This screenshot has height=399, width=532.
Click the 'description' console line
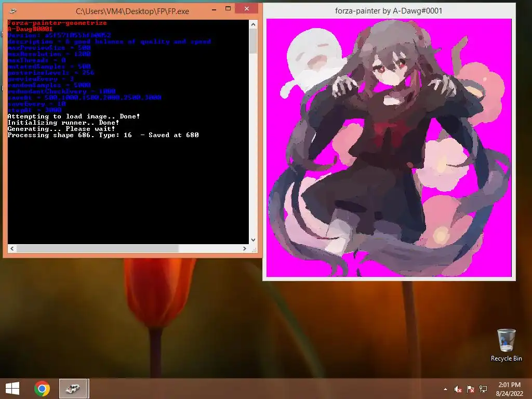pos(109,42)
